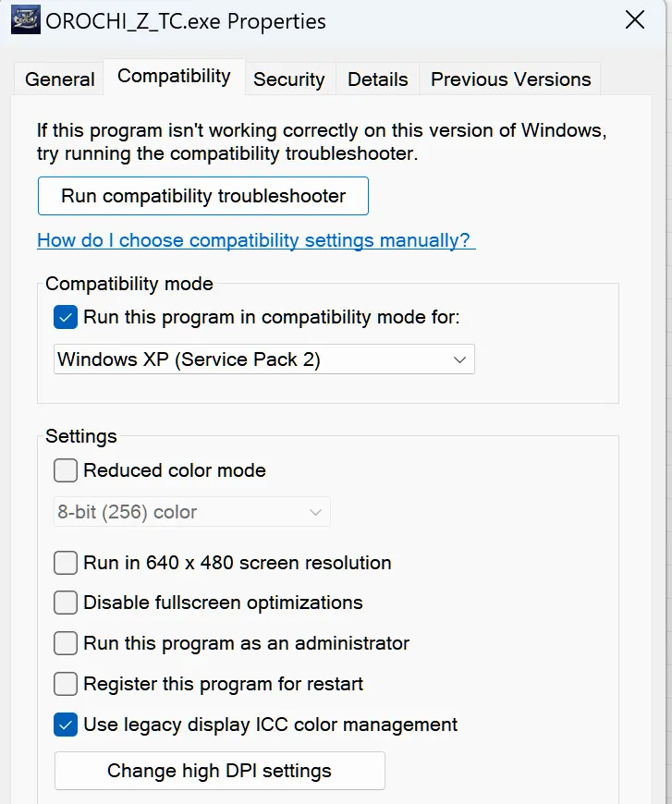The image size is (672, 804).
Task: Enable Reduced color mode checkbox
Action: [x=66, y=471]
